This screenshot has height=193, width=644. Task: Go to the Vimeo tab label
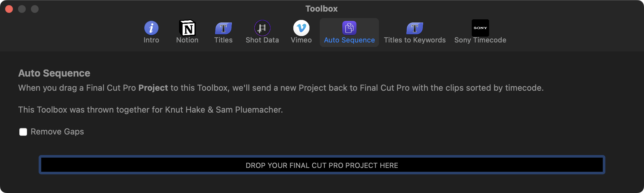point(301,40)
